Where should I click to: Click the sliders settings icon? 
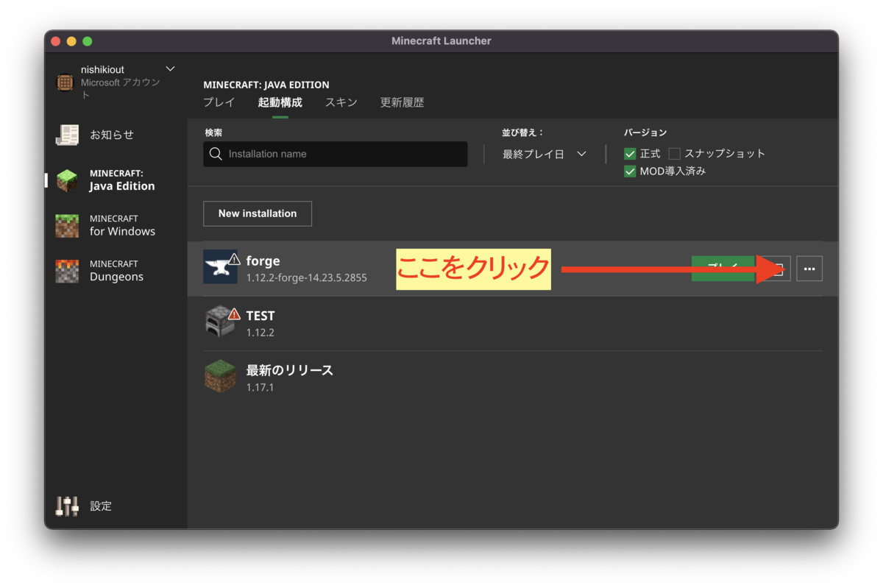tap(67, 506)
